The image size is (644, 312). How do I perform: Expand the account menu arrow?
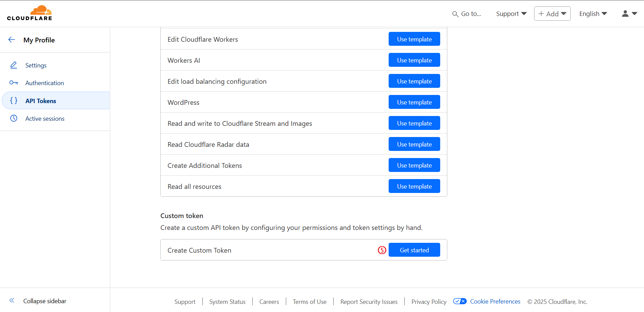[635, 14]
